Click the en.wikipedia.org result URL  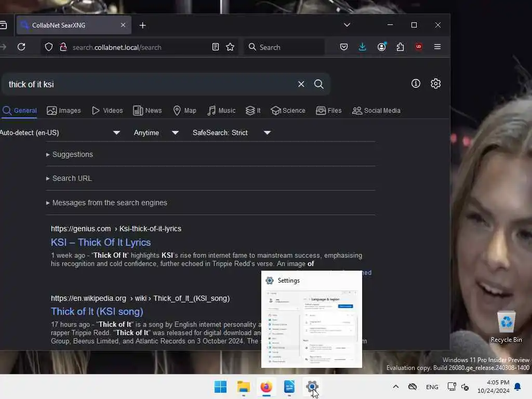(x=140, y=298)
